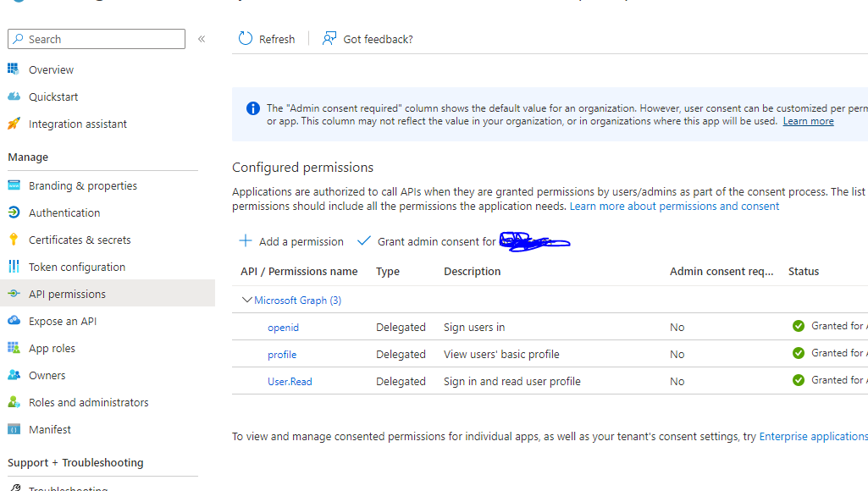Viewport: 868px width, 491px height.
Task: Open the Overview menu item
Action: 51,69
